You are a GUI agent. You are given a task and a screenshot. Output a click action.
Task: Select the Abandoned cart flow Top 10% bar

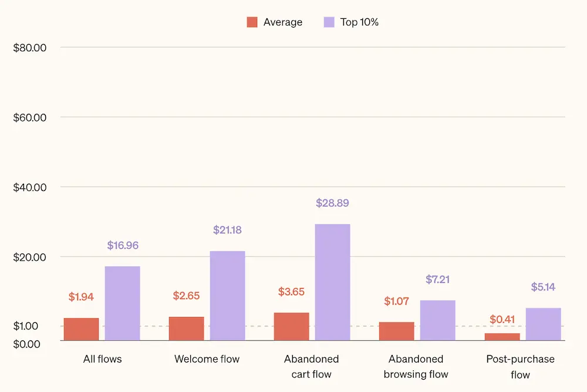(332, 282)
